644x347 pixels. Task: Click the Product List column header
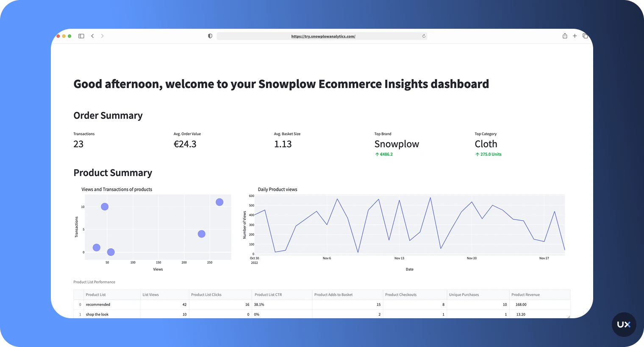(112, 295)
